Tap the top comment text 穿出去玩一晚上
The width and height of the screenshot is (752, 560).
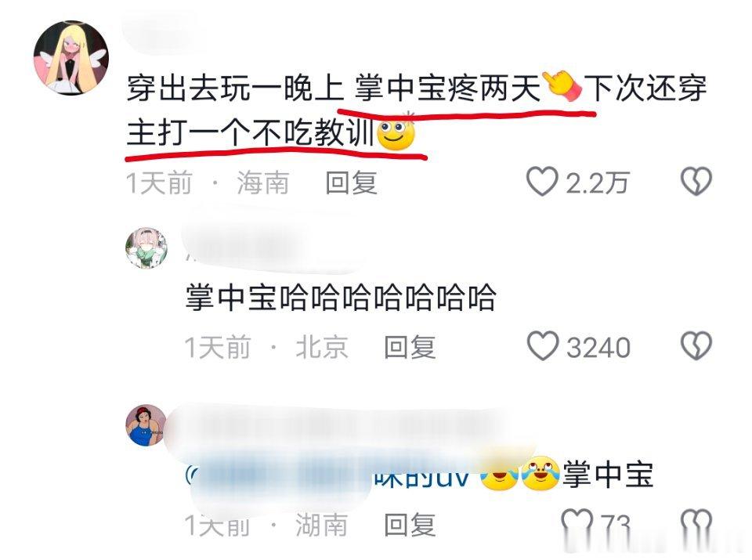click(235, 89)
